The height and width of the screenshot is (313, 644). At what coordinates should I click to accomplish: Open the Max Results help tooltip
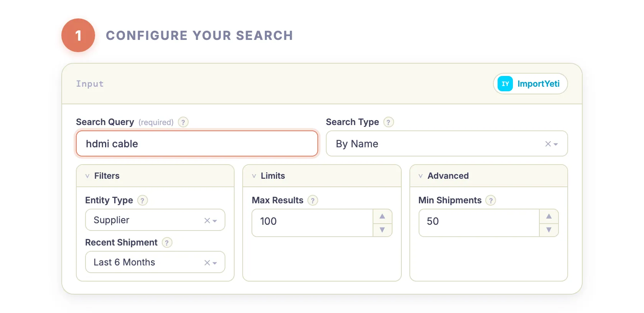pos(313,200)
